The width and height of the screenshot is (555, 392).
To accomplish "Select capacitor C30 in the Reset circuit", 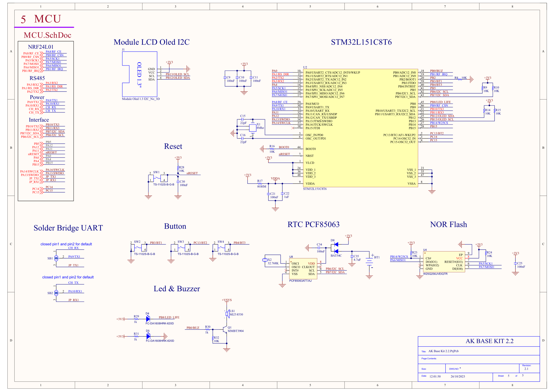I will 178,182.
